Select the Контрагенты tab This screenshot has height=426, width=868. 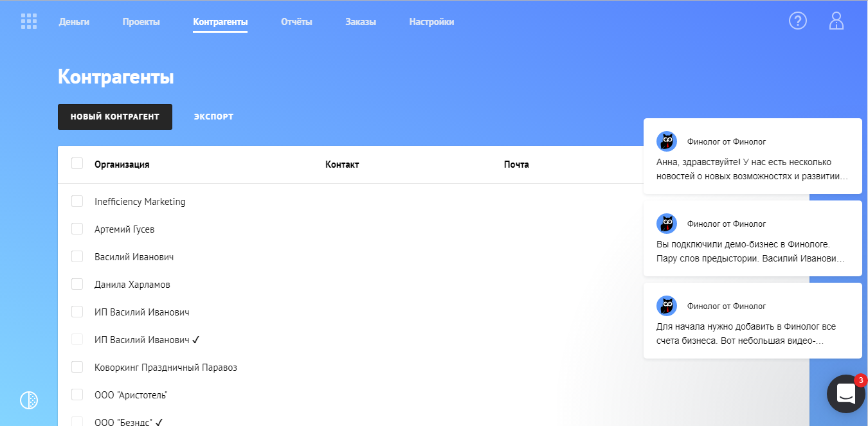(x=220, y=22)
